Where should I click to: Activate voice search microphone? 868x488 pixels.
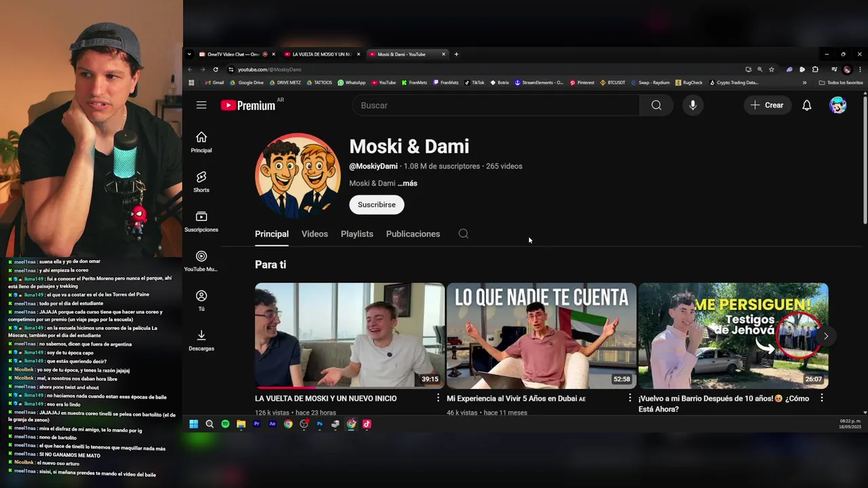[x=692, y=105]
